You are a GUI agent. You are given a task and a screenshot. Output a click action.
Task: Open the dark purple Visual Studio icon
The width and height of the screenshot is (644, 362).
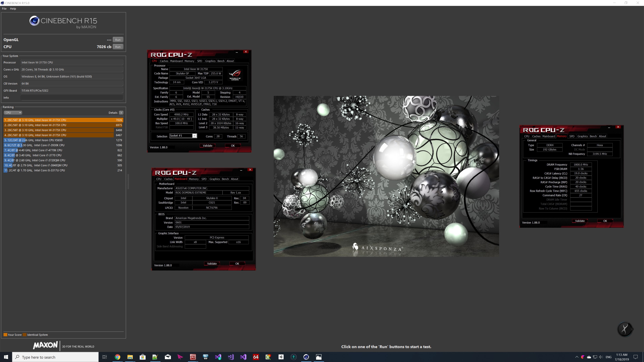(243, 357)
